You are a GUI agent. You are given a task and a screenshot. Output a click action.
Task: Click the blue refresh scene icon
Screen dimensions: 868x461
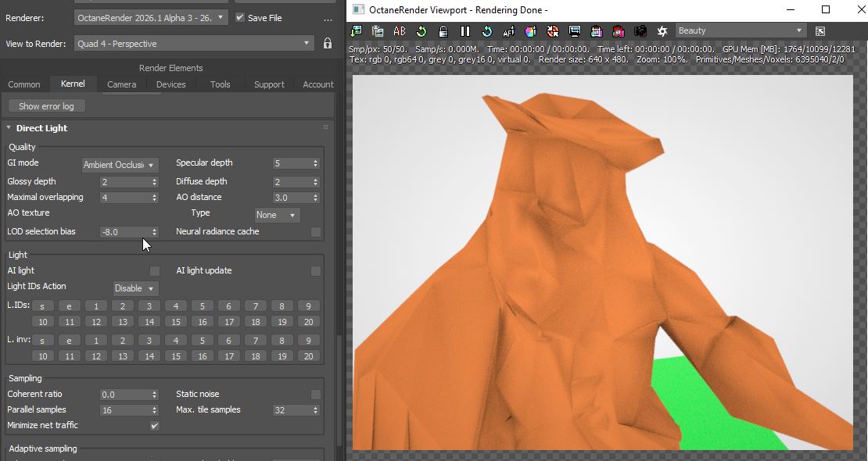pos(486,31)
